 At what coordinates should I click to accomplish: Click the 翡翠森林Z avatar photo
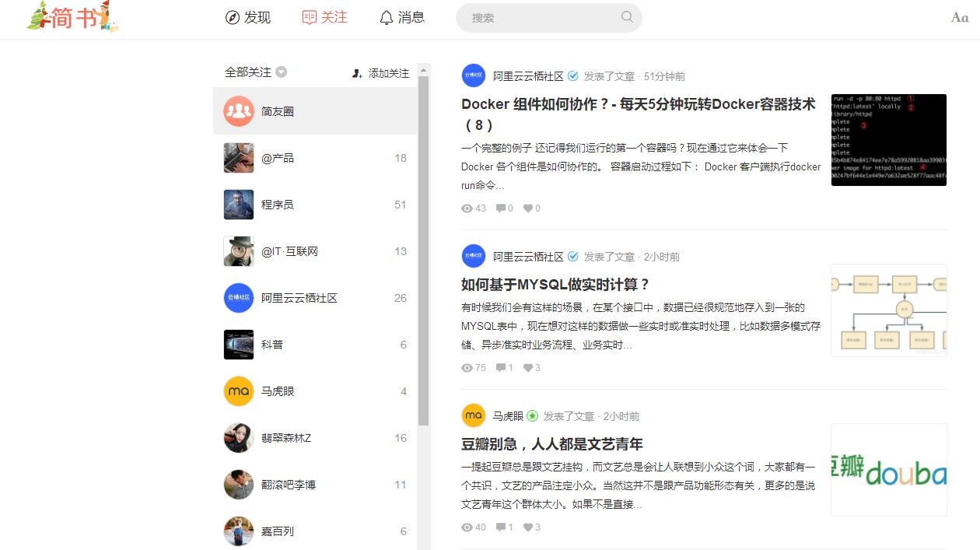[239, 438]
